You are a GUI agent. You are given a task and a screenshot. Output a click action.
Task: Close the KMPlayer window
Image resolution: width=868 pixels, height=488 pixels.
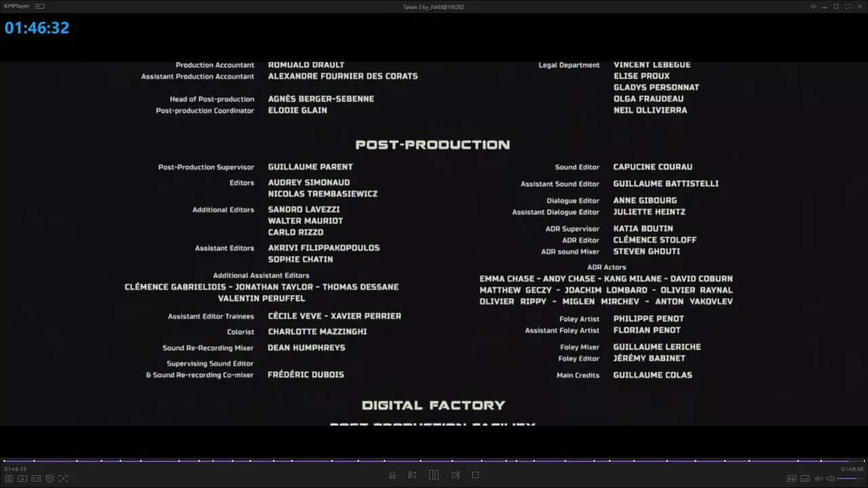pyautogui.click(x=859, y=6)
